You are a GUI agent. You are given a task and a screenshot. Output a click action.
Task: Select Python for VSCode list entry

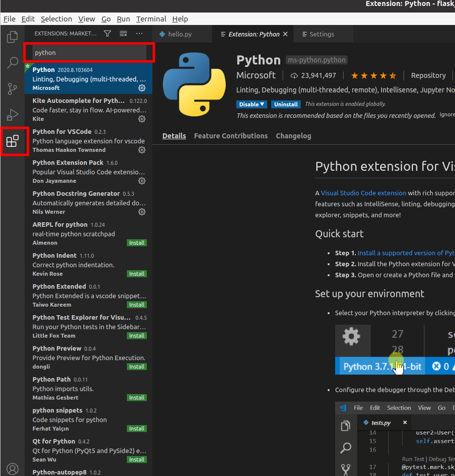(x=88, y=140)
